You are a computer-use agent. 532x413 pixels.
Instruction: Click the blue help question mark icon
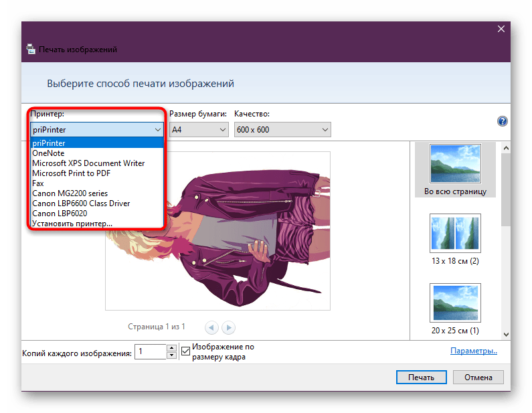[x=502, y=121]
